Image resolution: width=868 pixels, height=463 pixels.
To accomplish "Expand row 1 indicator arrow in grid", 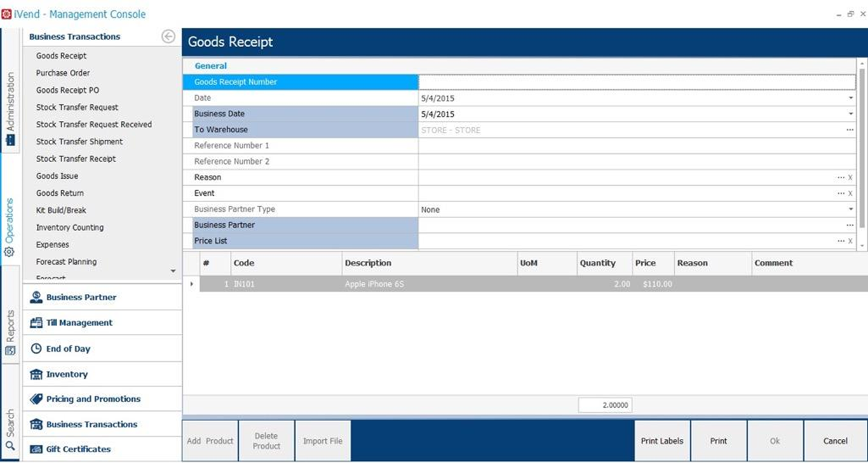I will click(191, 284).
